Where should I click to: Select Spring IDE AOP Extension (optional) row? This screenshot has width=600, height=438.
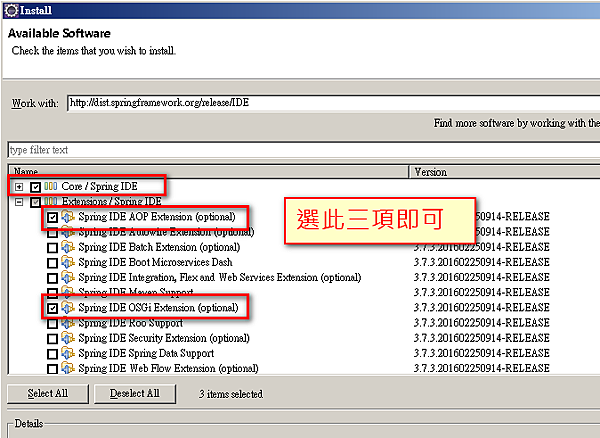tap(157, 217)
